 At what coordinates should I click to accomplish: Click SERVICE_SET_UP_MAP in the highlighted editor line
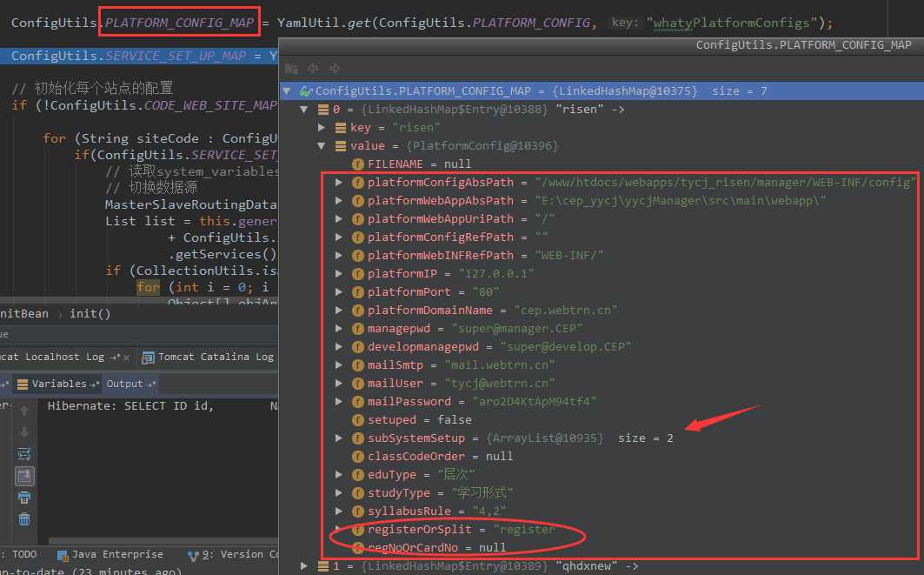[x=176, y=56]
